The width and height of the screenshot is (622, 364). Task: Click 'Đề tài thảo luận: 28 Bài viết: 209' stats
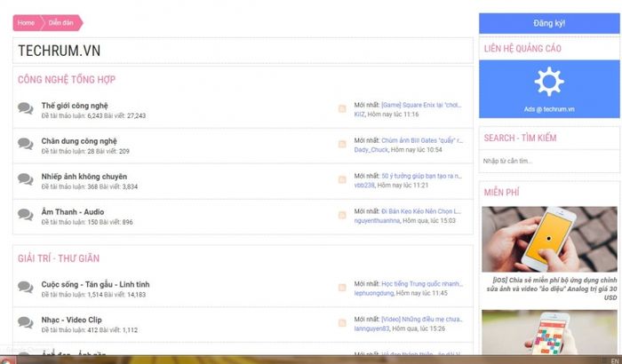point(85,151)
